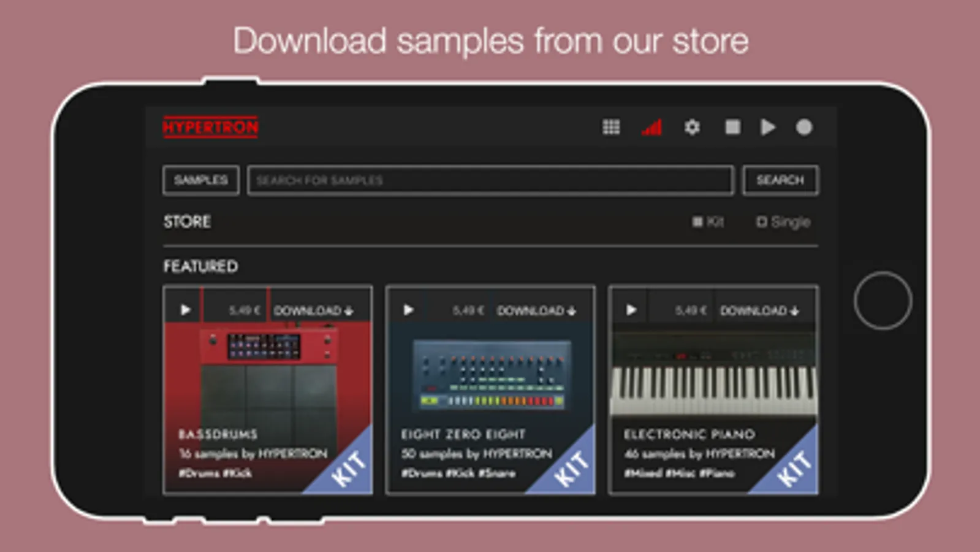Click the #Drums #Kick #Snare tags
This screenshot has height=552, width=980.
coord(458,473)
